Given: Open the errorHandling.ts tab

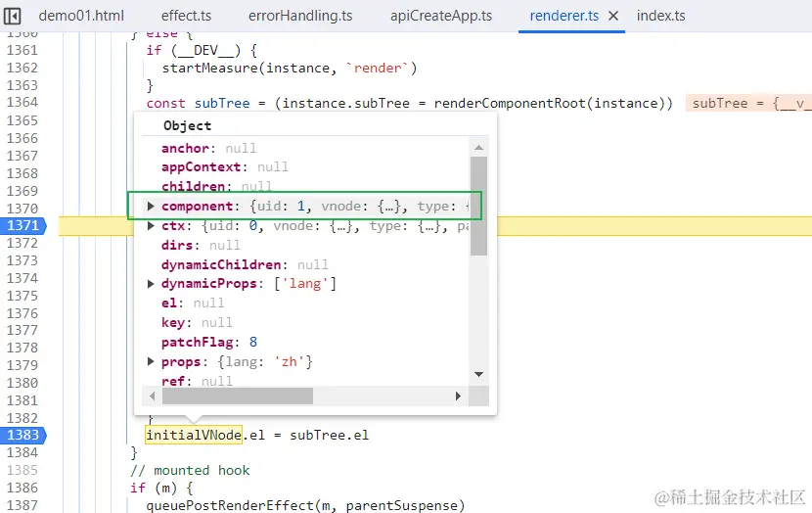Looking at the screenshot, I should tap(300, 16).
